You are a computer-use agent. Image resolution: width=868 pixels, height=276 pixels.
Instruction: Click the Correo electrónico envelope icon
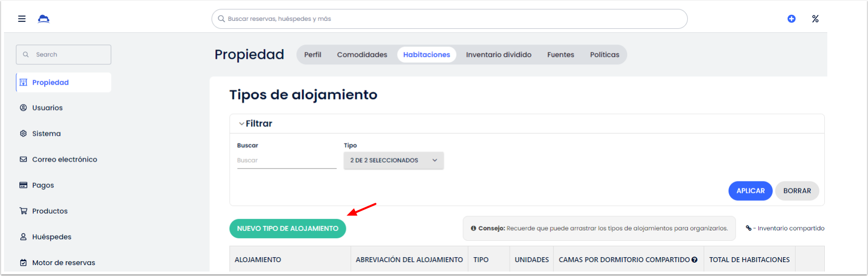coord(23,159)
